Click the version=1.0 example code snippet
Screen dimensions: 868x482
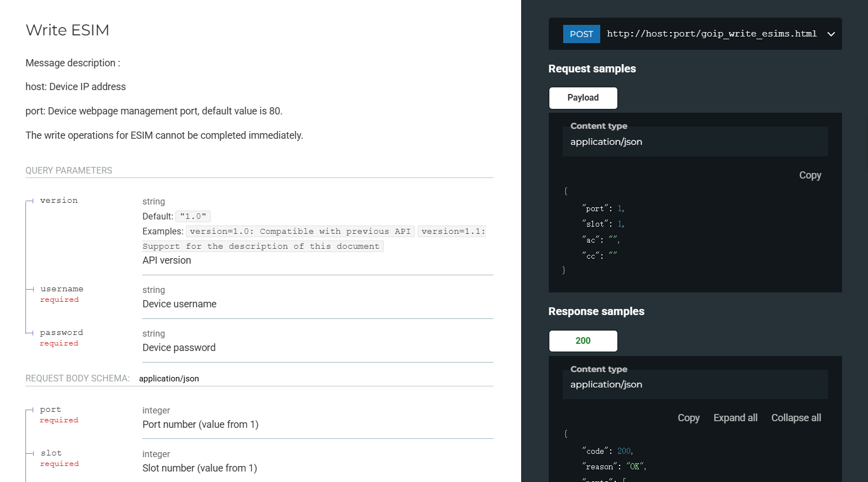click(300, 232)
